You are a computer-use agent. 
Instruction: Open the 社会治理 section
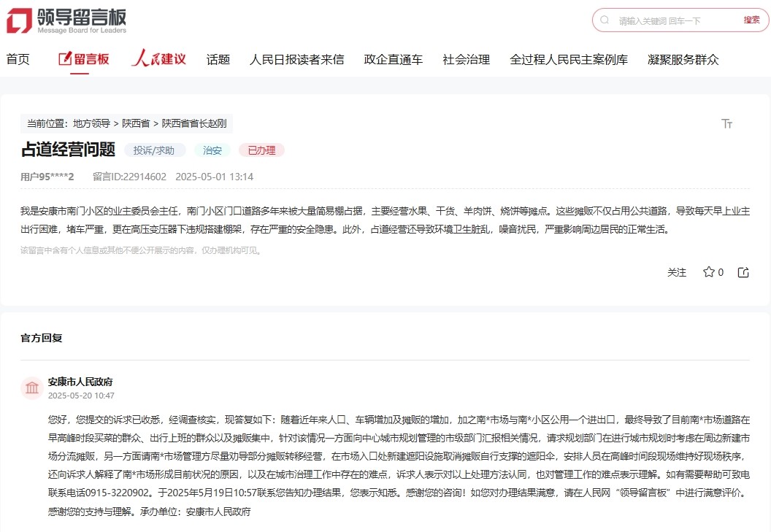[x=467, y=59]
